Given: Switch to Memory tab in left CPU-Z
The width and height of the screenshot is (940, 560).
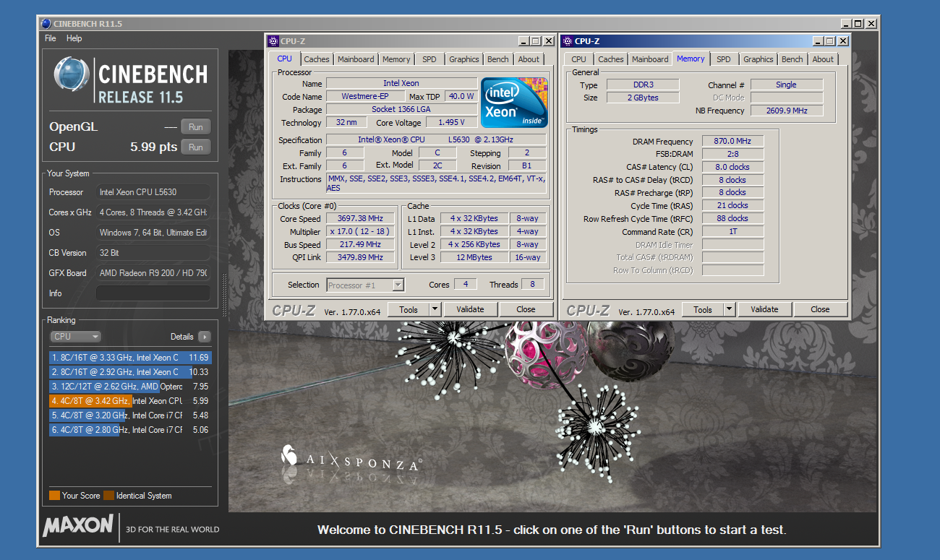Looking at the screenshot, I should pos(396,59).
